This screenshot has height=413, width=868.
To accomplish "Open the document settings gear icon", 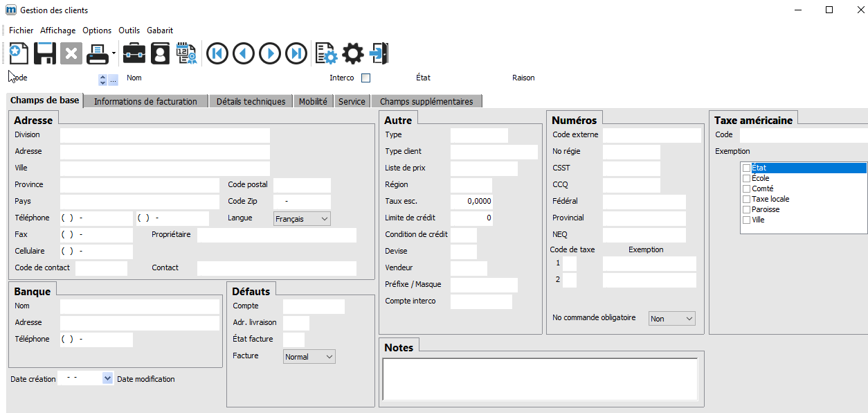I will click(x=326, y=53).
